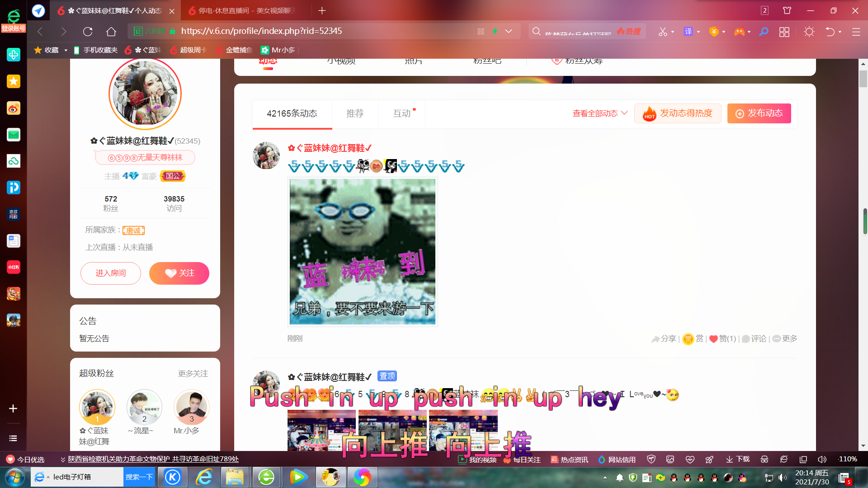
Task: Expand the undo history dropdown arrow
Action: pyautogui.click(x=840, y=32)
